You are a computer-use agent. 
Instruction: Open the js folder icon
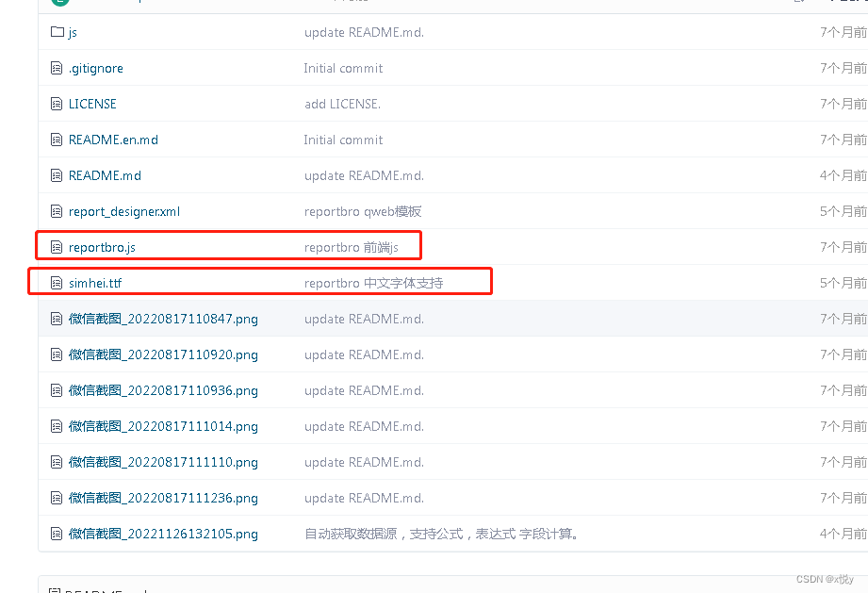coord(57,31)
